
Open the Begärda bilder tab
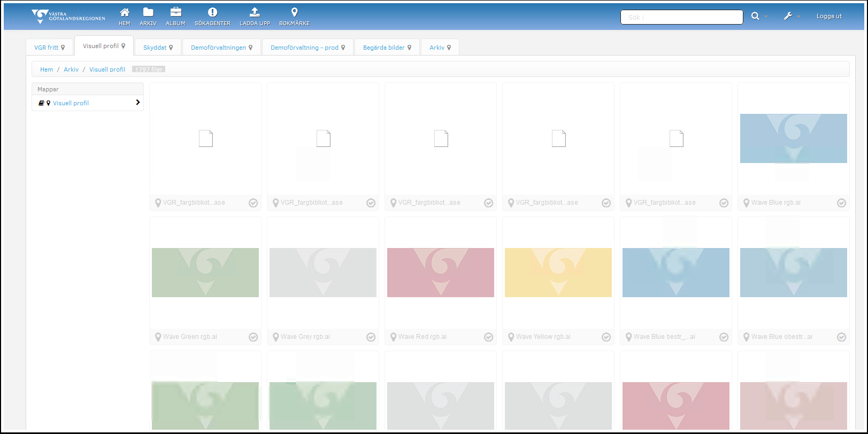tap(387, 48)
